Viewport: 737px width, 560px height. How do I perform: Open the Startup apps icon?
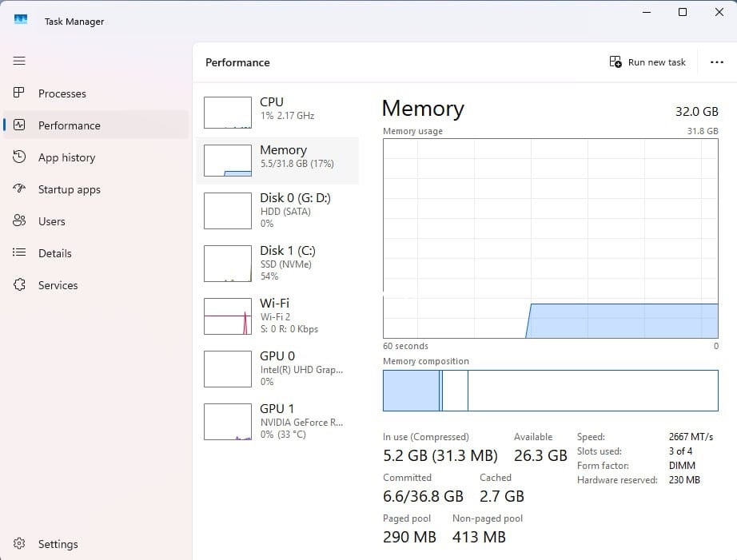(20, 189)
